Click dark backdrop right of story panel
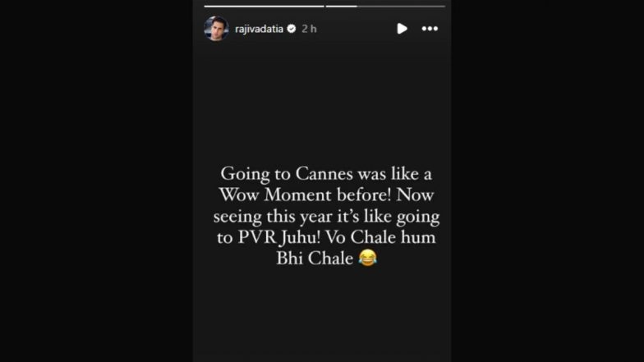 coord(547,181)
